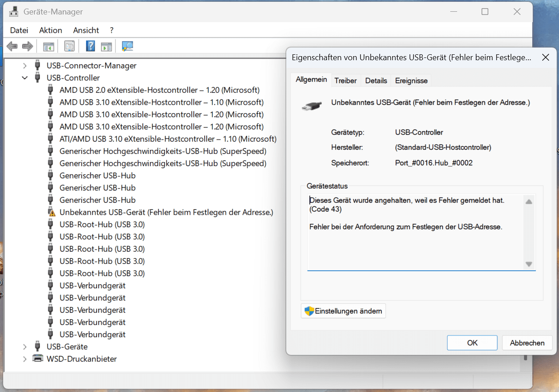The image size is (559, 392).
Task: Toggle the console tree pane icon
Action: pos(48,46)
